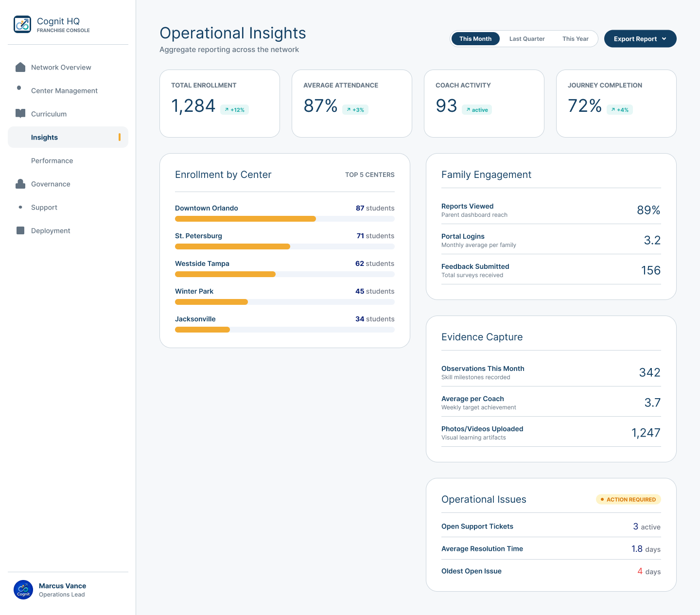Navigate to Governance

pos(68,184)
